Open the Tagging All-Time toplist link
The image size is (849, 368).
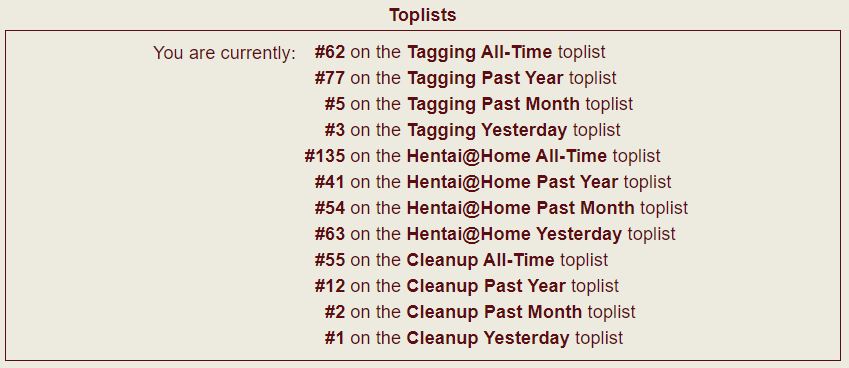point(479,52)
